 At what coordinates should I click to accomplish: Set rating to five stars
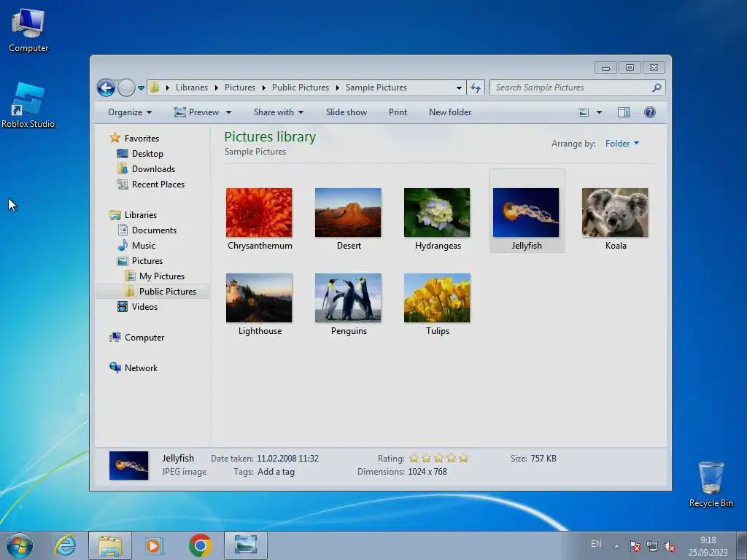(x=463, y=459)
